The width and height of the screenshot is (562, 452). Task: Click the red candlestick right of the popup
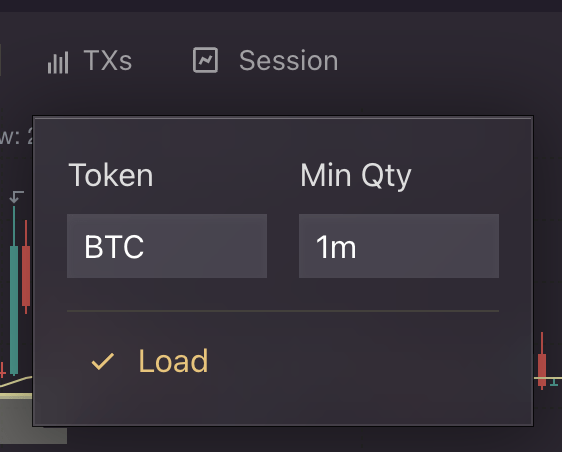click(542, 361)
